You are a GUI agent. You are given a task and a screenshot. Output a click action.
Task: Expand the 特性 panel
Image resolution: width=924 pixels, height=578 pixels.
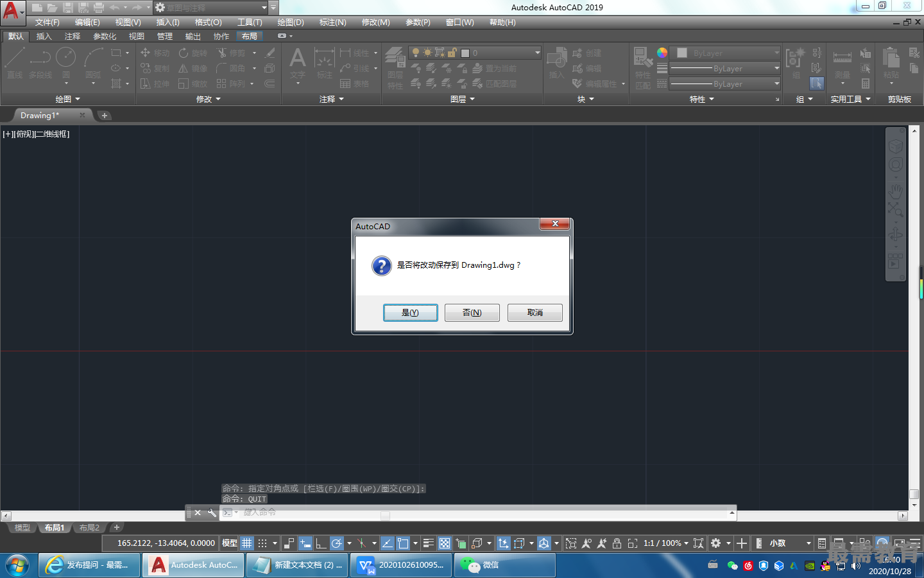tap(702, 99)
